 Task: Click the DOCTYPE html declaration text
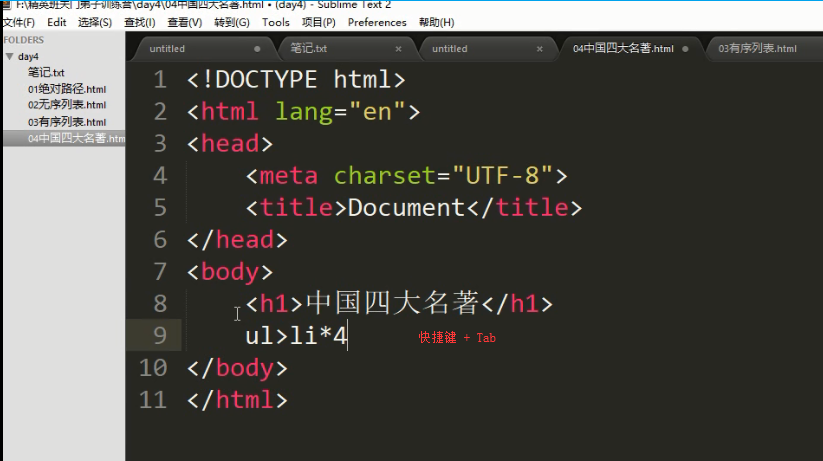296,80
